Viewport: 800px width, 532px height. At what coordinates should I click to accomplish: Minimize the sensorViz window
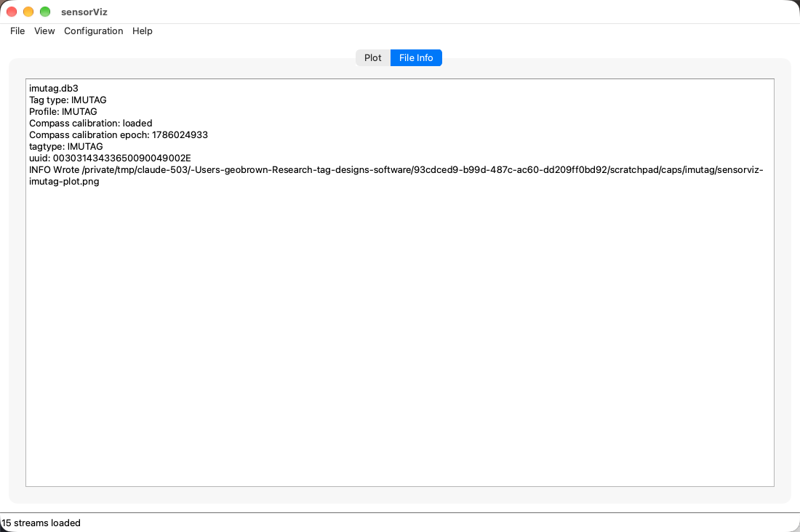pos(28,12)
